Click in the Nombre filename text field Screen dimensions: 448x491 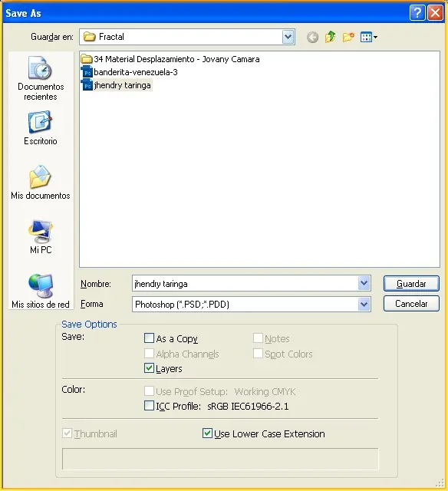tap(245, 283)
